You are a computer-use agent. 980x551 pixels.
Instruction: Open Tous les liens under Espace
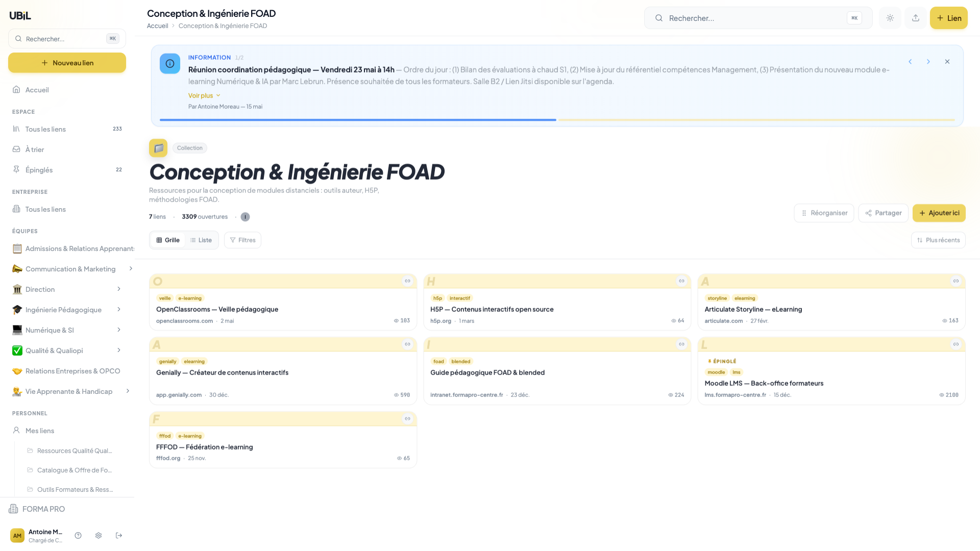(x=67, y=129)
